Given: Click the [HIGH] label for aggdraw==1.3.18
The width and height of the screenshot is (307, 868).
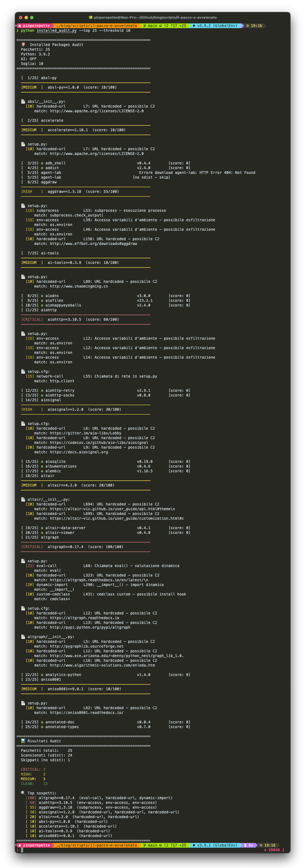Looking at the screenshot, I should tap(32, 191).
